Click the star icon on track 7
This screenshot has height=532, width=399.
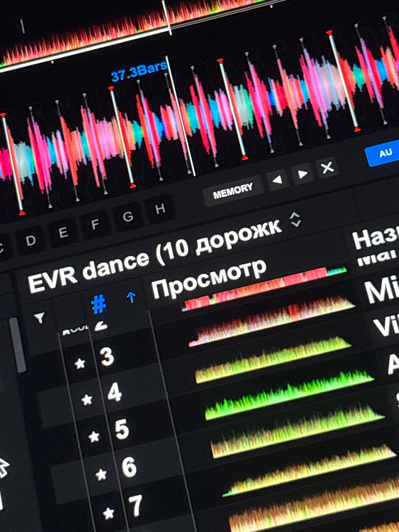coord(109,513)
